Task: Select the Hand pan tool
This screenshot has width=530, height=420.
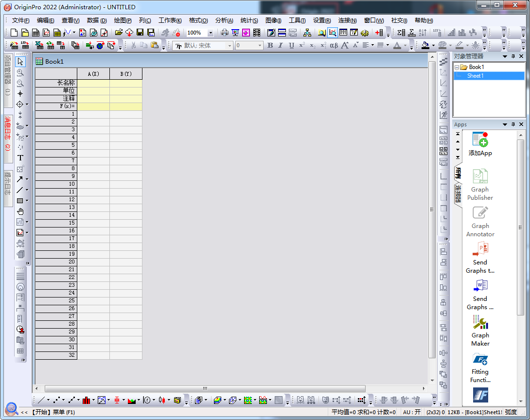Action: 20,211
